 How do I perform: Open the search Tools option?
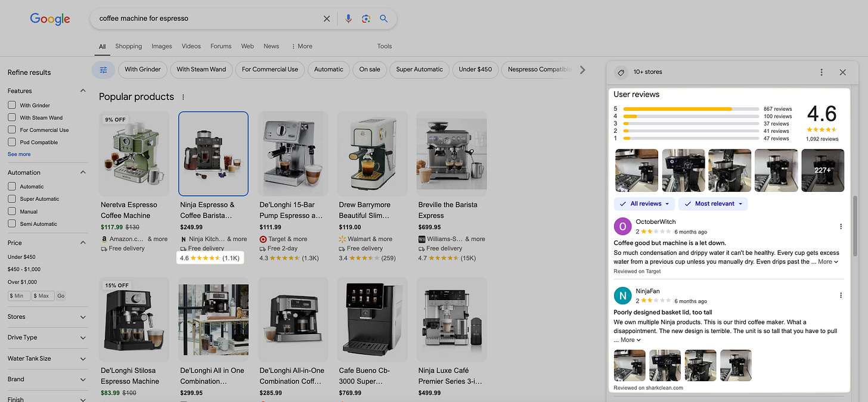coord(385,46)
